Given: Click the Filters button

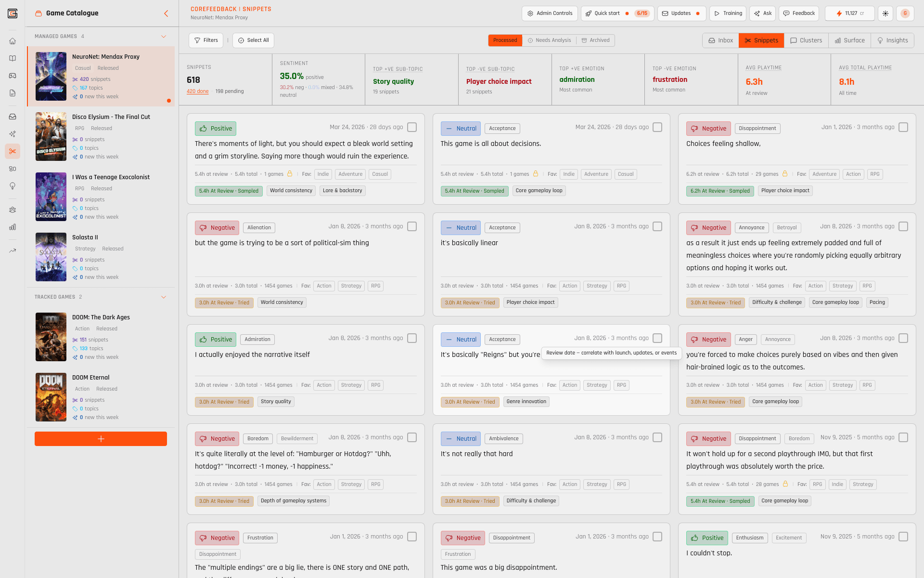Looking at the screenshot, I should click(x=206, y=40).
